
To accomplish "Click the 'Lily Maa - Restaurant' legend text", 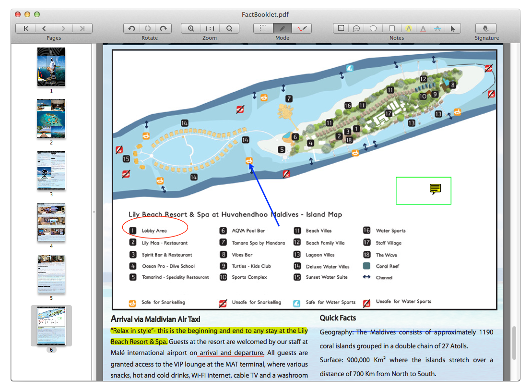I will coord(165,243).
